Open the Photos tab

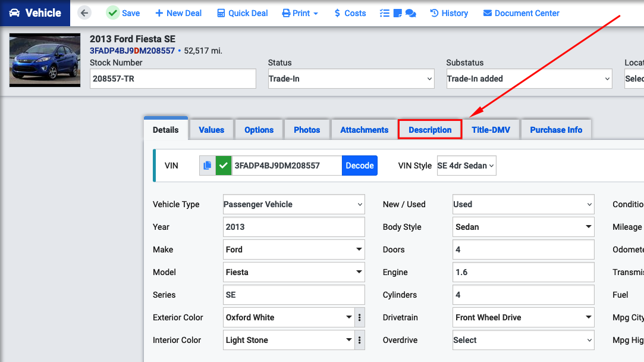307,129
